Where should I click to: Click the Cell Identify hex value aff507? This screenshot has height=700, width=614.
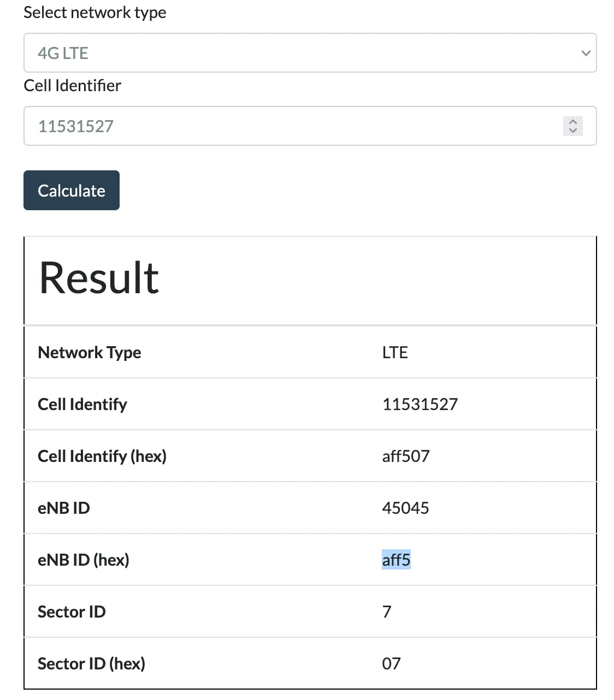406,456
